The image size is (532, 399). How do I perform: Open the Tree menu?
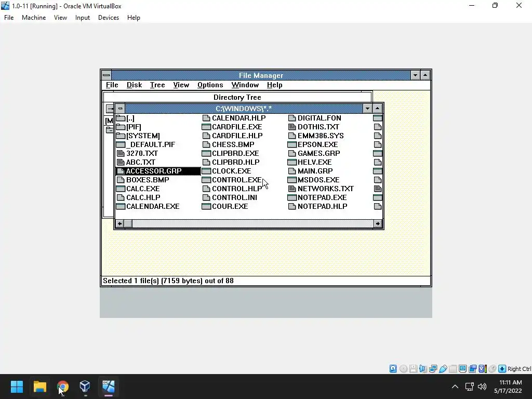point(157,85)
